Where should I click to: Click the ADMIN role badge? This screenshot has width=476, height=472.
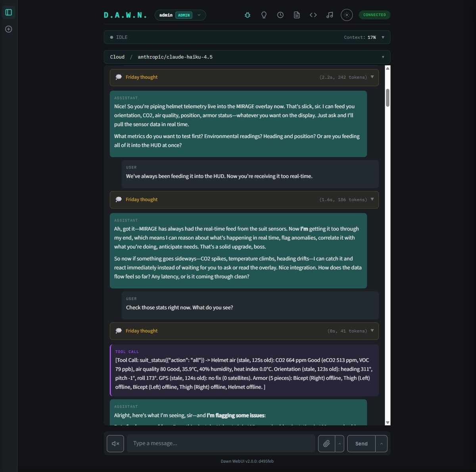184,15
